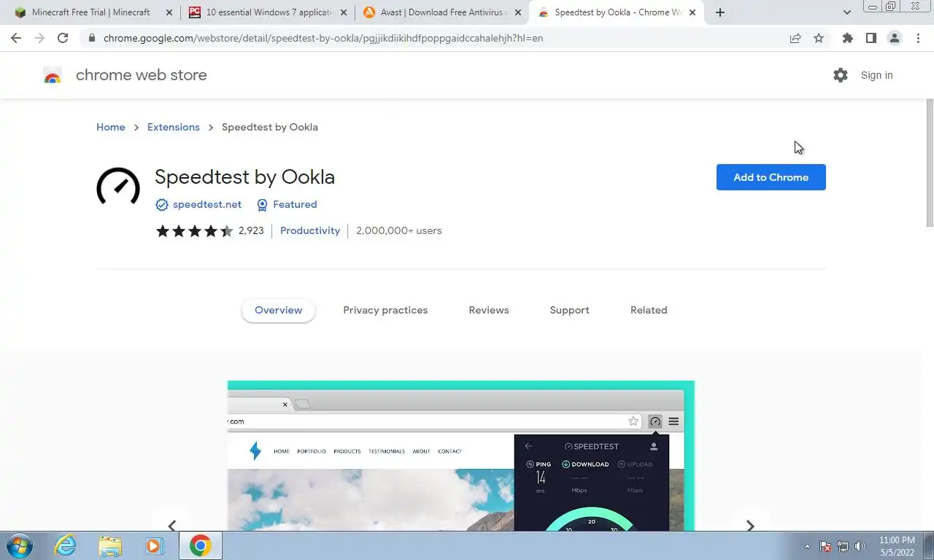Reload the current page

point(63,38)
